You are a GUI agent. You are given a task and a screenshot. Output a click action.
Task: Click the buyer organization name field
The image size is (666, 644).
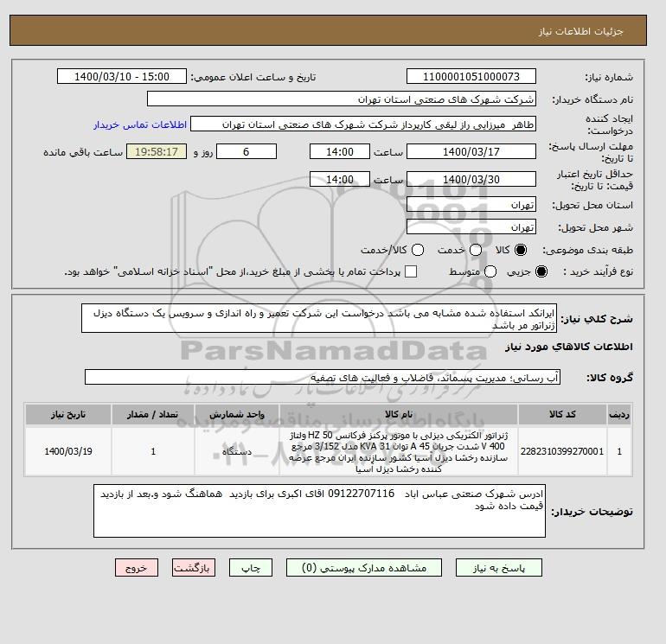pos(342,99)
